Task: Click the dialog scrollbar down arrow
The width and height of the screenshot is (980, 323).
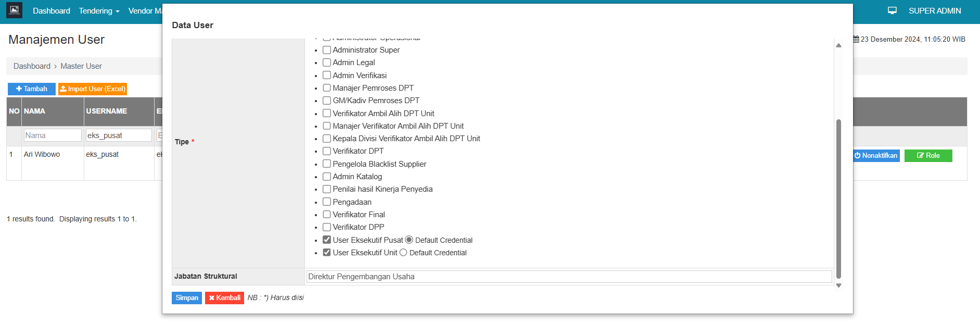Action: click(x=838, y=285)
